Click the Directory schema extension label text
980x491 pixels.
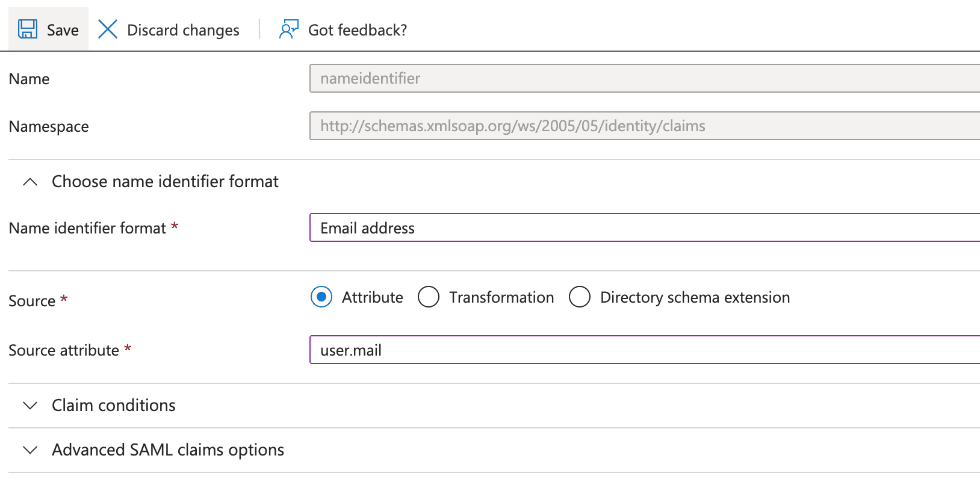695,297
